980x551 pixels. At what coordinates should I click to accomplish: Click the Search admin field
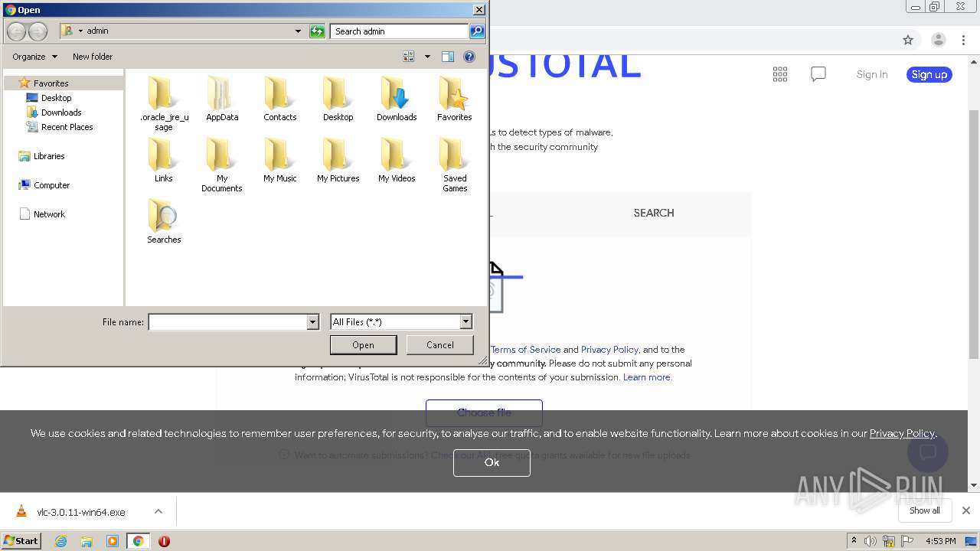click(400, 31)
